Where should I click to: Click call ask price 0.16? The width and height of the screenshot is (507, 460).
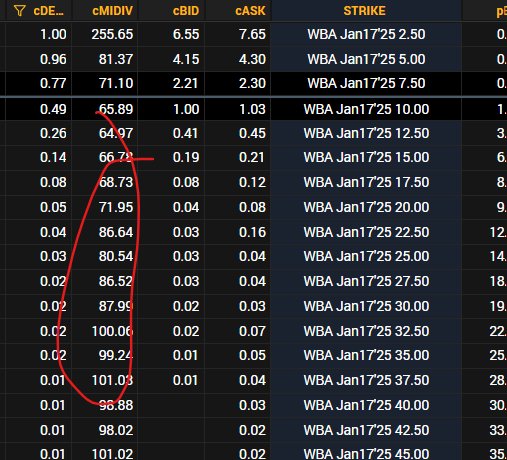point(252,232)
